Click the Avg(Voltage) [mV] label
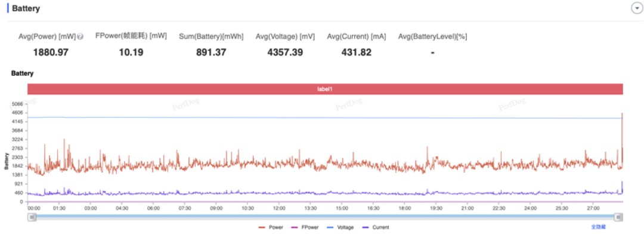Viewport: 644px width, 237px height. [x=286, y=36]
